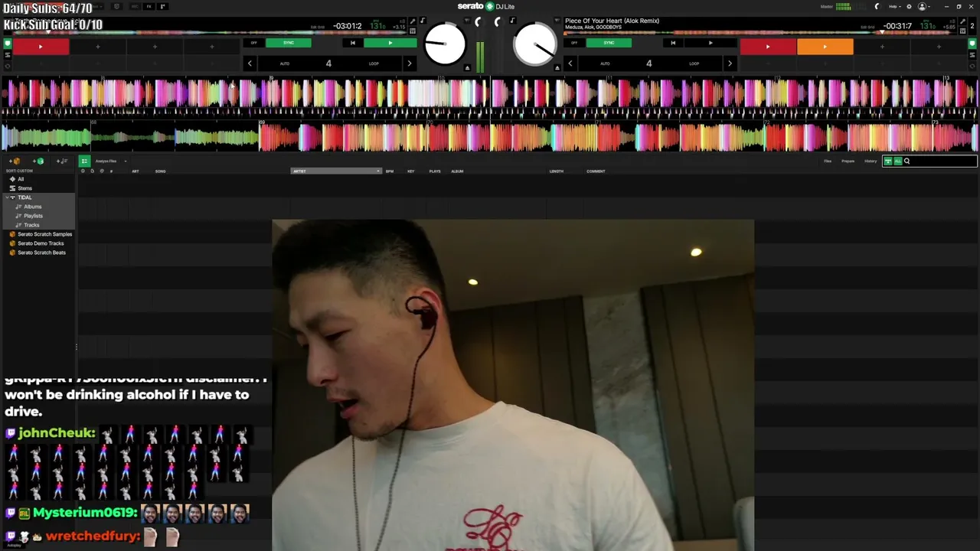
Task: Double the loop size on the left deck
Action: 410,64
